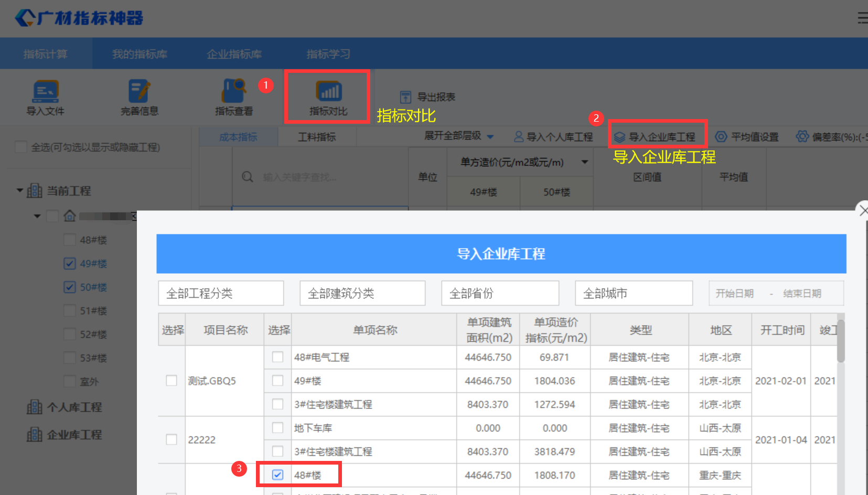Click the home icon under 当前工程
The image size is (868, 495).
[70, 216]
